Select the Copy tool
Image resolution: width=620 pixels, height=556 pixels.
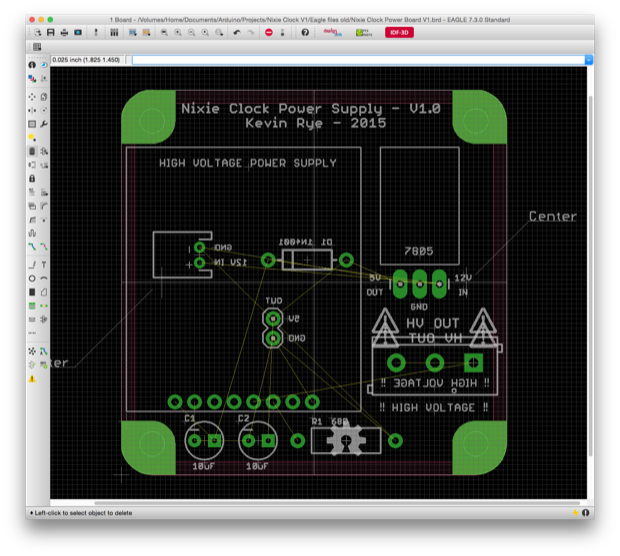click(44, 97)
